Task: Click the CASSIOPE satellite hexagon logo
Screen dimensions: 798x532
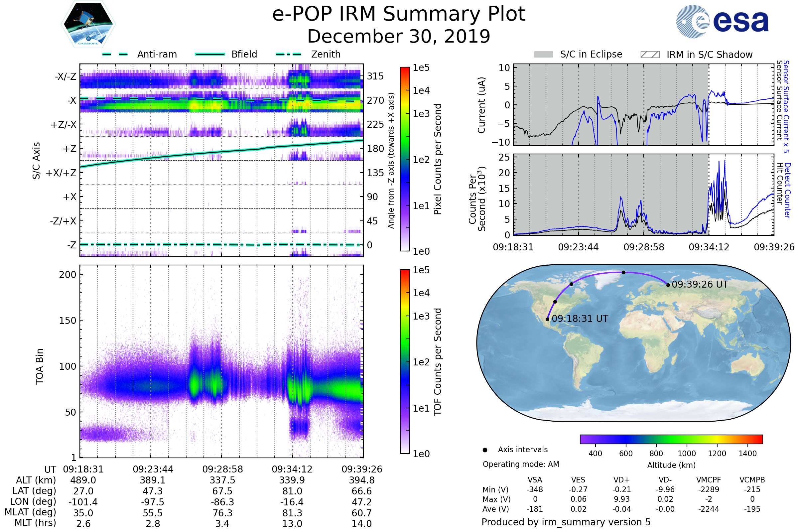Action: point(88,24)
